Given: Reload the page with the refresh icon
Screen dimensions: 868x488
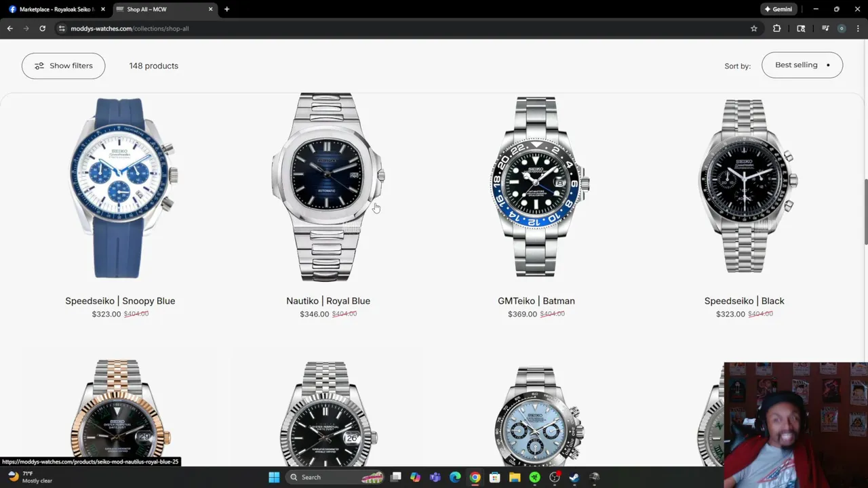Looking at the screenshot, I should (42, 28).
